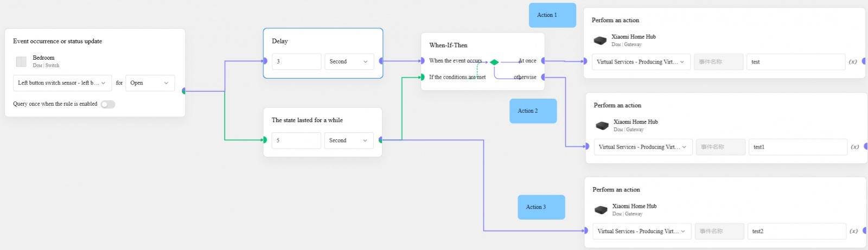Click output port of the Event occurrence node
Viewport: 868px width, 250px height.
pyautogui.click(x=184, y=91)
